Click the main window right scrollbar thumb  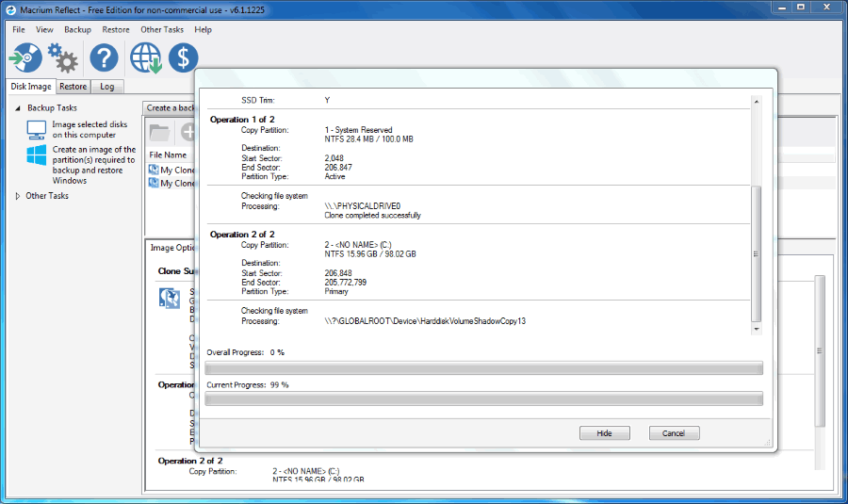[x=820, y=351]
